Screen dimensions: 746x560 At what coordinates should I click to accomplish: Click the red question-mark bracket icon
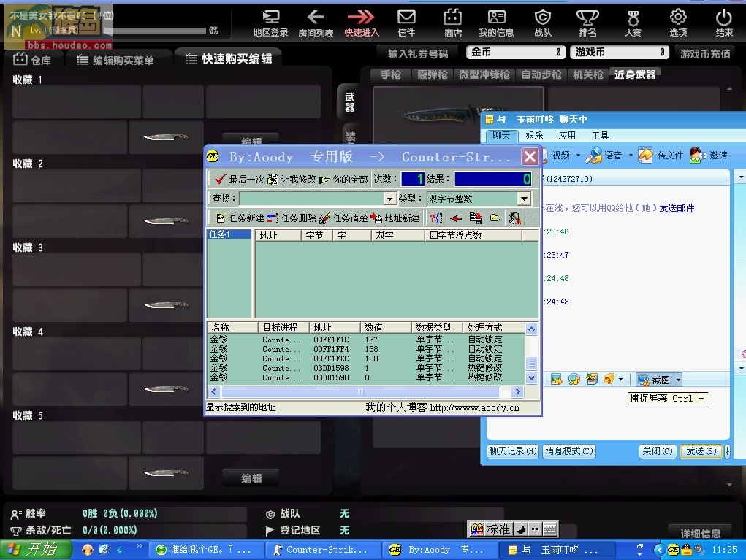coord(435,218)
